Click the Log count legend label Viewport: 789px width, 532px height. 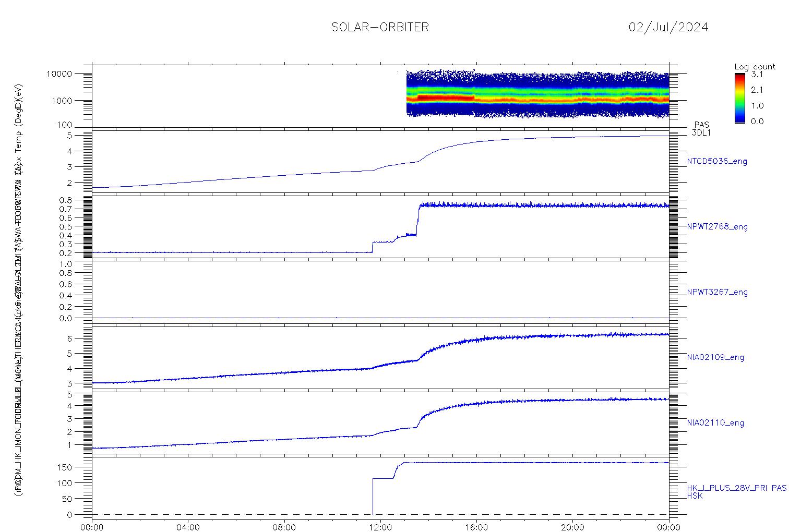[x=755, y=67]
